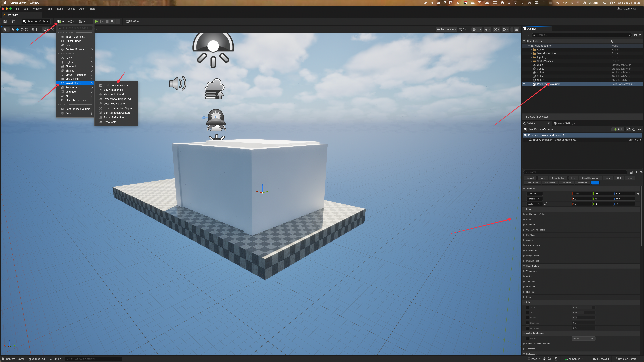Screen dimensions: 644x362
Task: Save the current level with the floppy-disk icon
Action: [x=5, y=21]
